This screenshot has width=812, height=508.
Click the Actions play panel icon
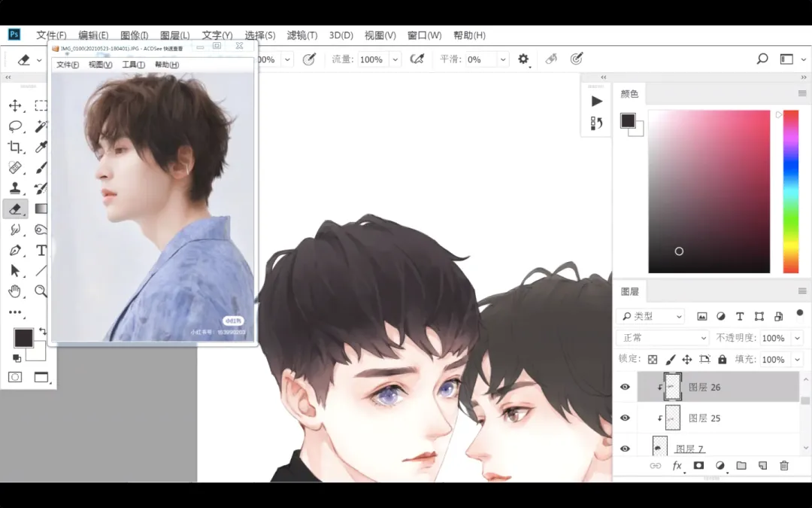tap(596, 101)
